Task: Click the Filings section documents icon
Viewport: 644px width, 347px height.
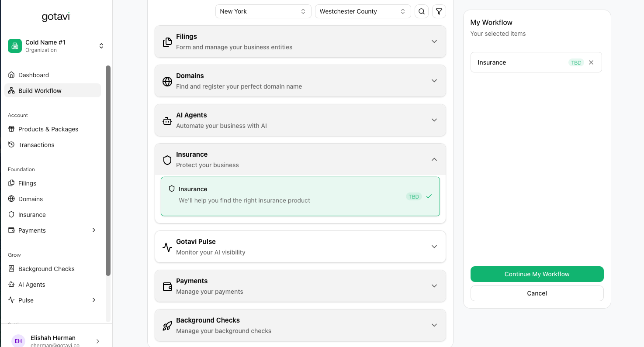Action: coord(167,42)
